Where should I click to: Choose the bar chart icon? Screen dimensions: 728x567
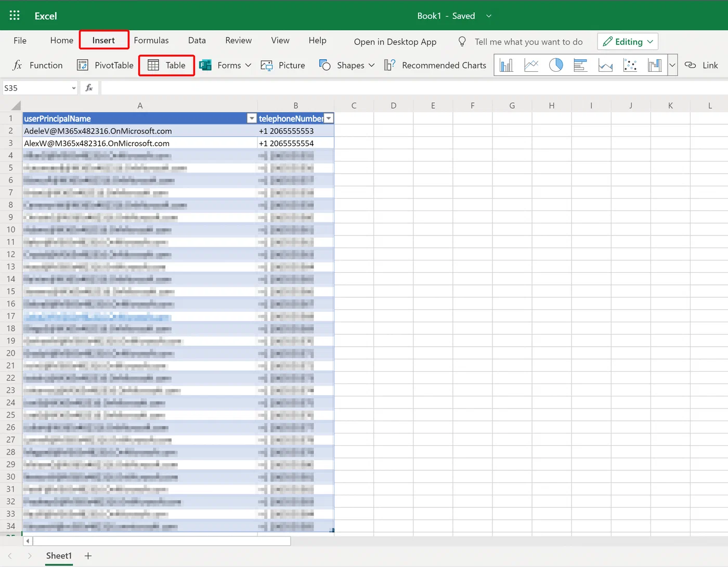tap(580, 65)
